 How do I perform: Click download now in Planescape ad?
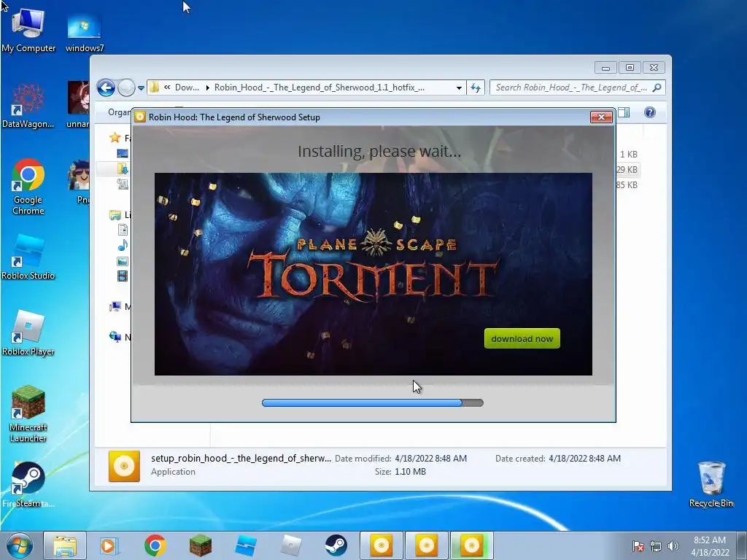[x=522, y=338]
